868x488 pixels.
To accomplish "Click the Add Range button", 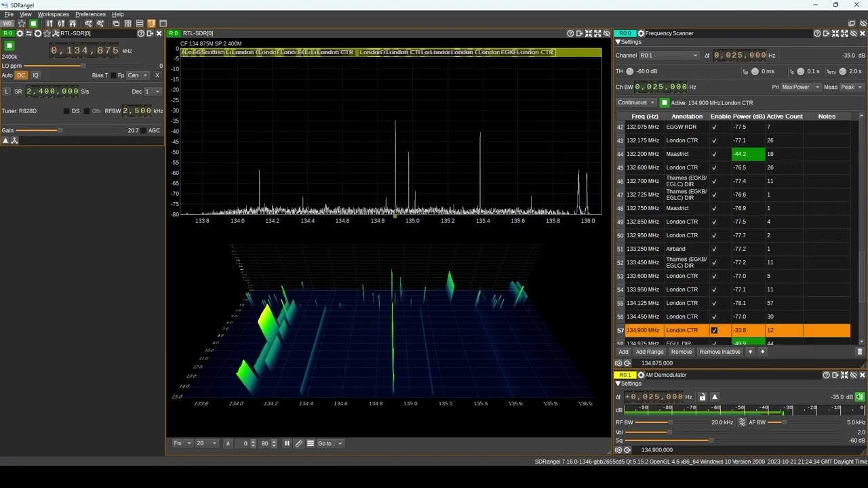I will (650, 352).
